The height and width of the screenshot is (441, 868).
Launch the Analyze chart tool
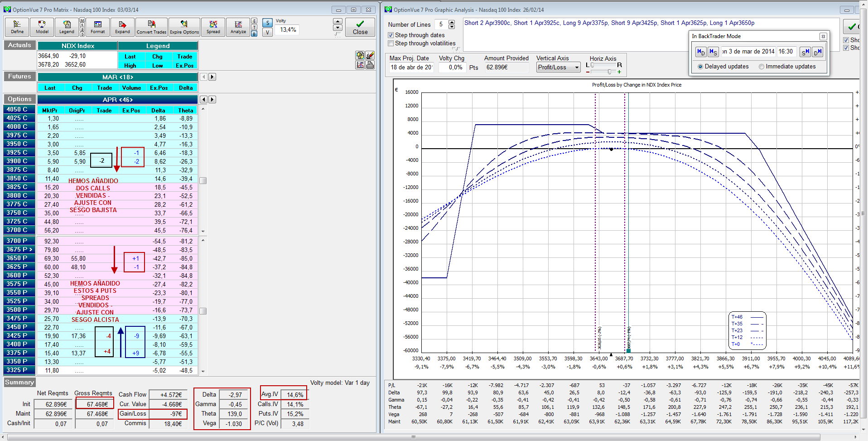[x=238, y=27]
